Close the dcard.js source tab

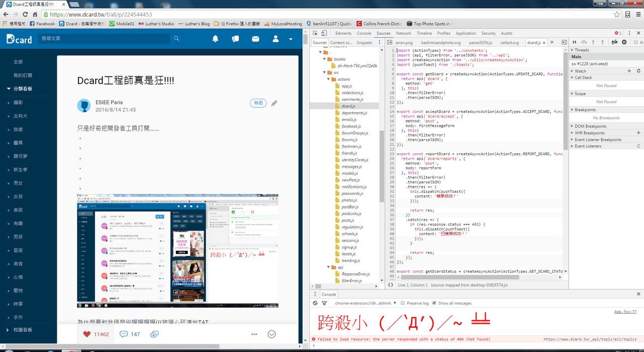coord(544,43)
